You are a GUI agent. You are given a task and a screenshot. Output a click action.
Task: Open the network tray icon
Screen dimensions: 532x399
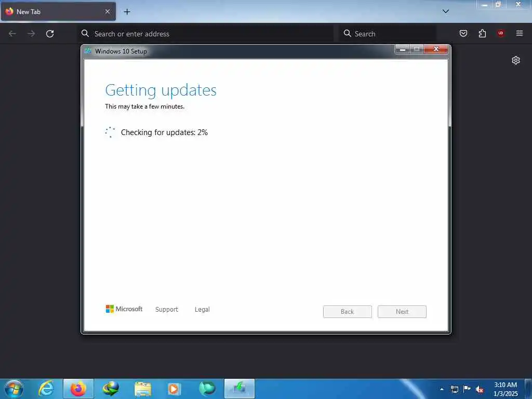[454, 389]
